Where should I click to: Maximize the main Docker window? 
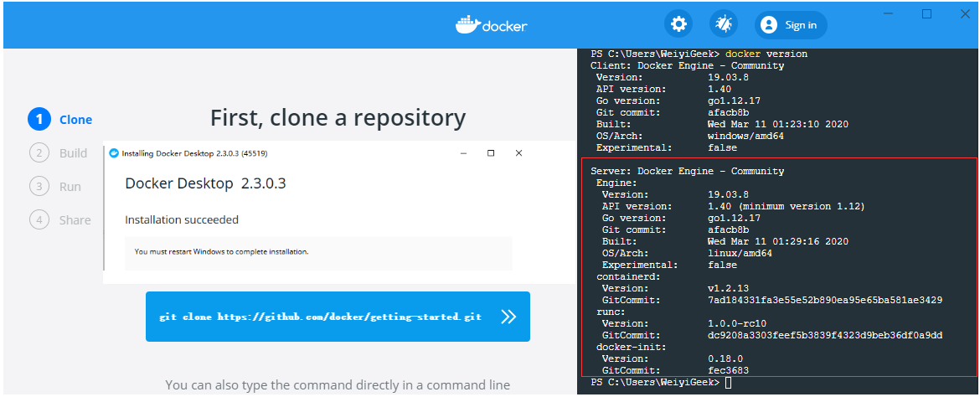click(x=927, y=13)
